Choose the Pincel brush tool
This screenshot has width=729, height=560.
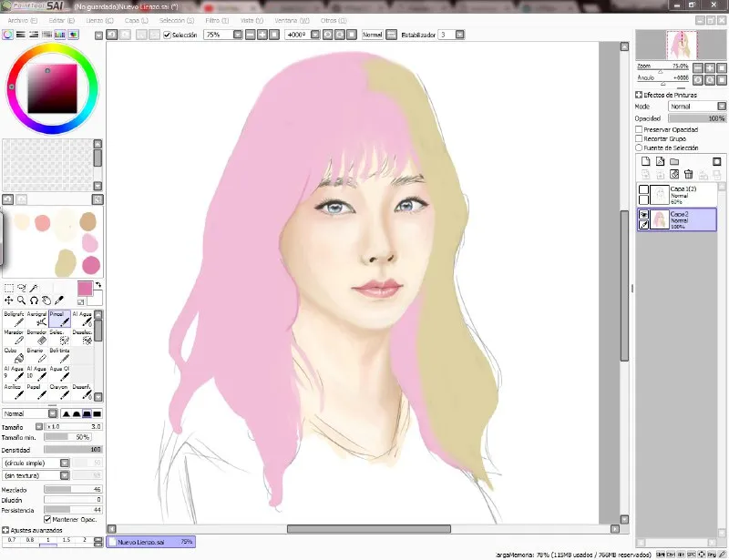(x=59, y=319)
